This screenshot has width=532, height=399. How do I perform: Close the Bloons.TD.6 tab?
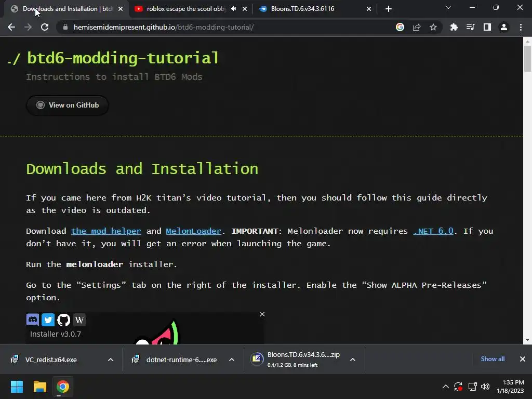(x=369, y=9)
